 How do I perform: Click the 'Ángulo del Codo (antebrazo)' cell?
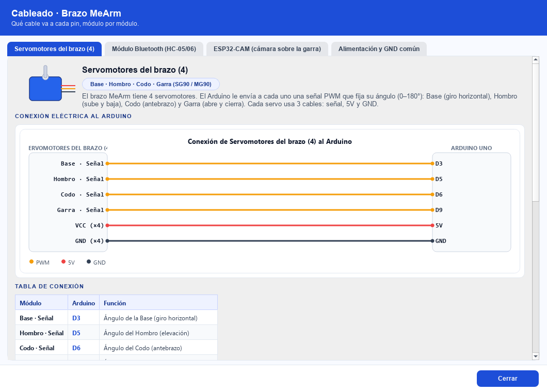(158, 348)
